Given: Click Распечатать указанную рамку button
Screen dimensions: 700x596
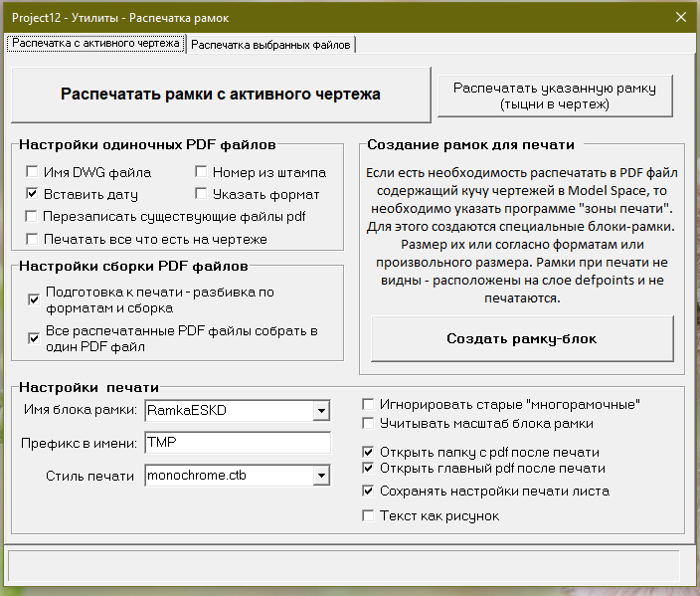Looking at the screenshot, I should [555, 97].
